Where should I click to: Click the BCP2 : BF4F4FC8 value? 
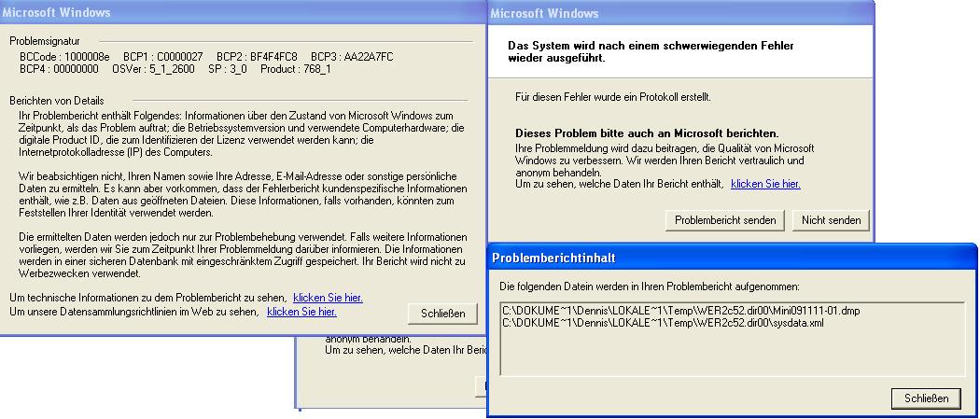257,57
